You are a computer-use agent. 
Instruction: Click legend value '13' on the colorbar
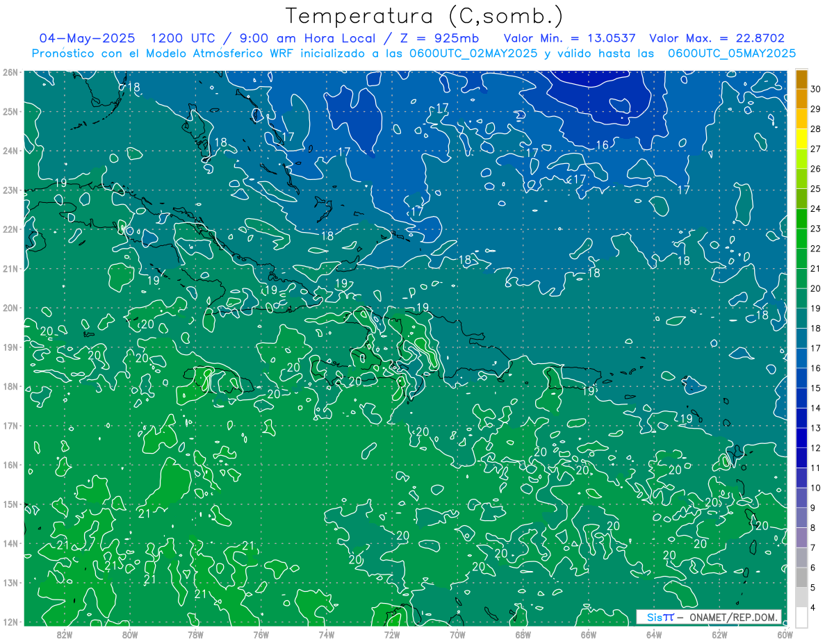click(x=816, y=428)
